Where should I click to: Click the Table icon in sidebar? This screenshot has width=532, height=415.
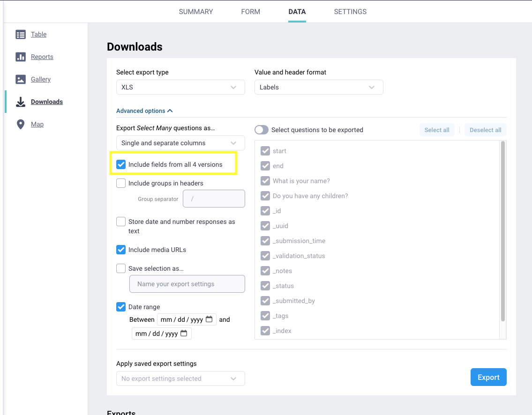pyautogui.click(x=21, y=34)
